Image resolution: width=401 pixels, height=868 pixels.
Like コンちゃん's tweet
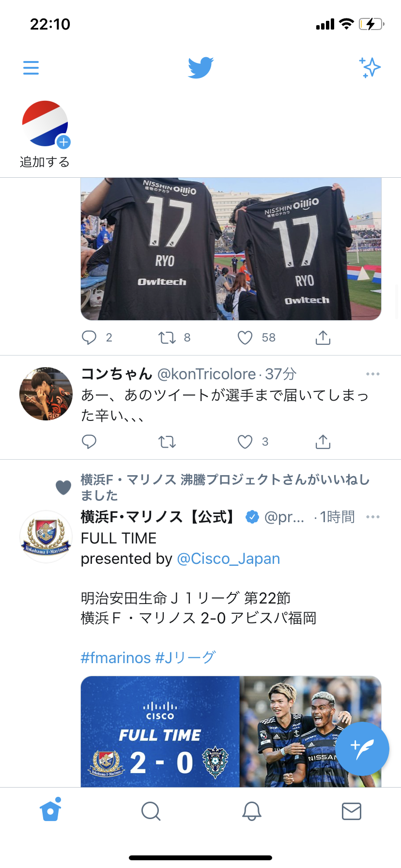click(x=245, y=442)
